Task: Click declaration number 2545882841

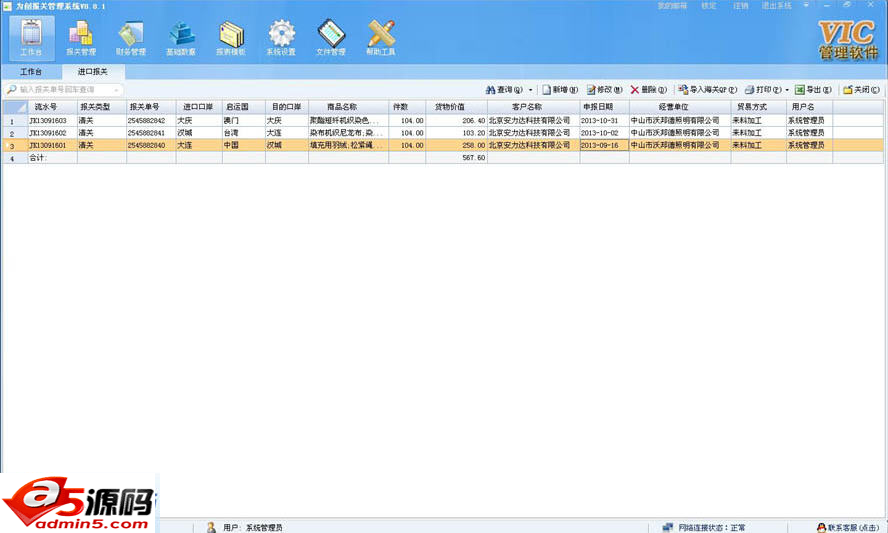Action: coord(151,133)
